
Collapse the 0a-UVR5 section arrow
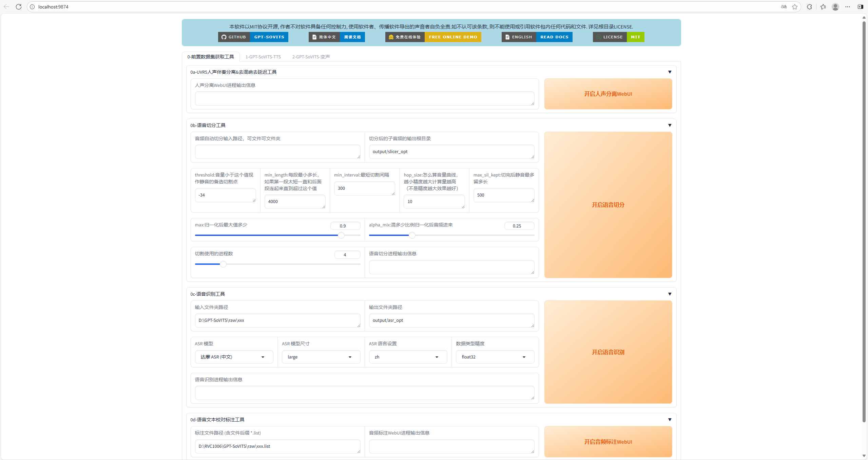(x=670, y=72)
